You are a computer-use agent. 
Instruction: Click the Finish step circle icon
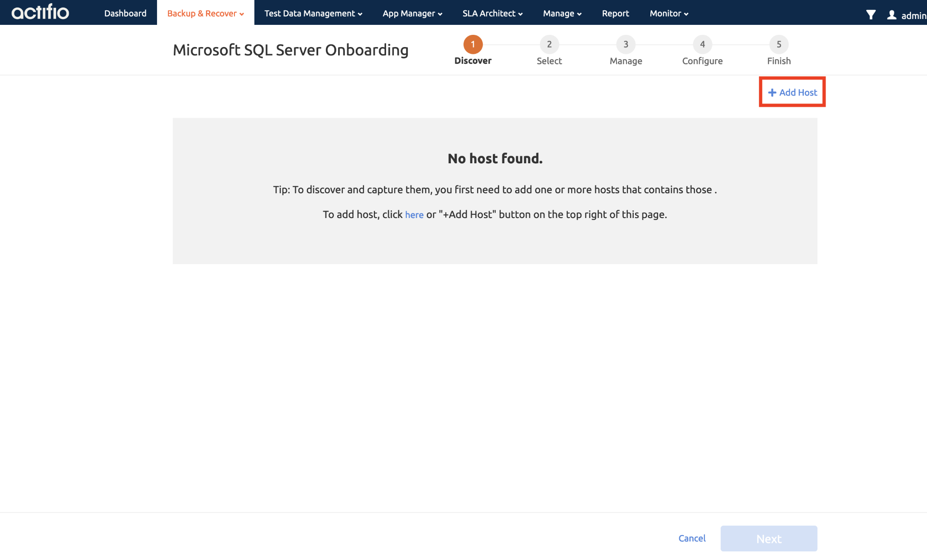tap(779, 44)
